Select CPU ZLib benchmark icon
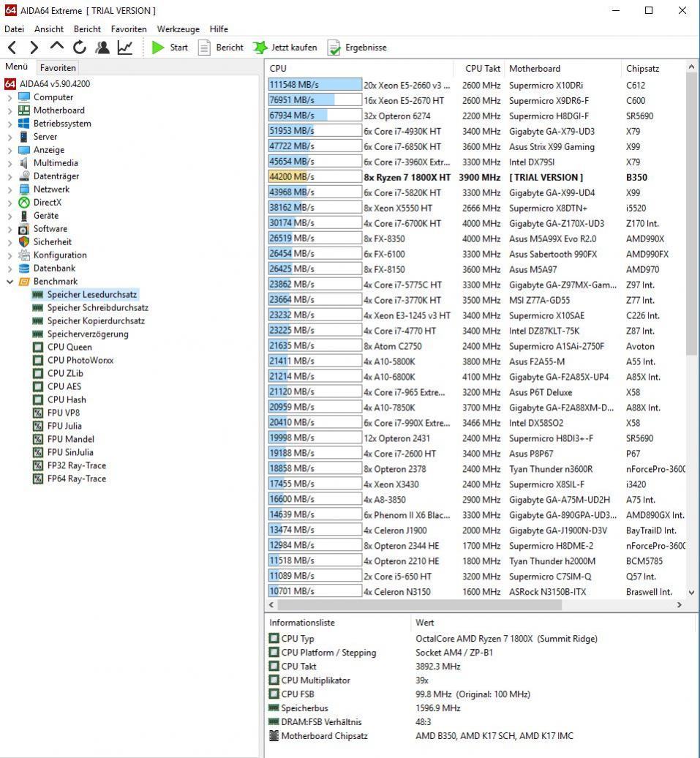This screenshot has height=758, width=700. pyautogui.click(x=38, y=374)
